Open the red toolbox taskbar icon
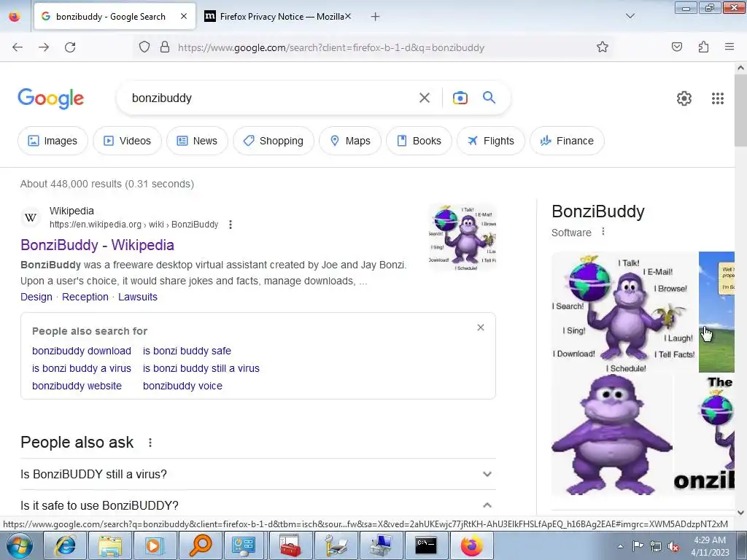The height and width of the screenshot is (560, 747). tap(290, 545)
